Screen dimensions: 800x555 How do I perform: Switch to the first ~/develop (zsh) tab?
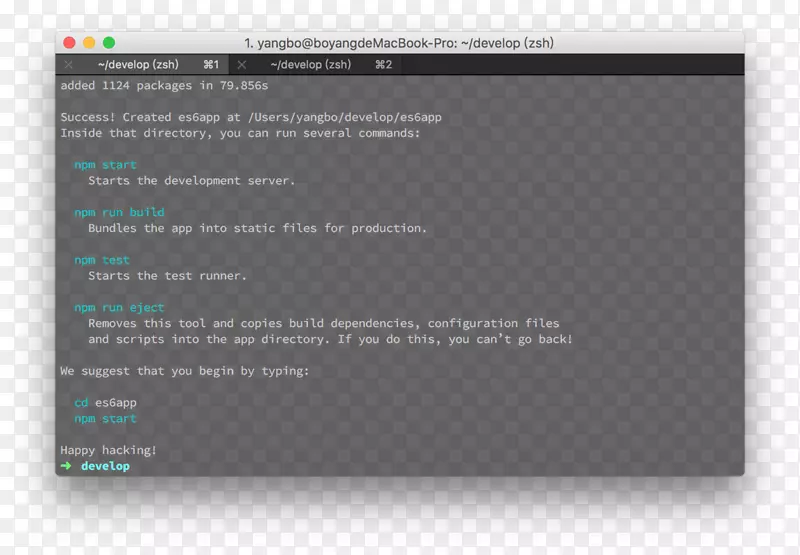point(140,65)
